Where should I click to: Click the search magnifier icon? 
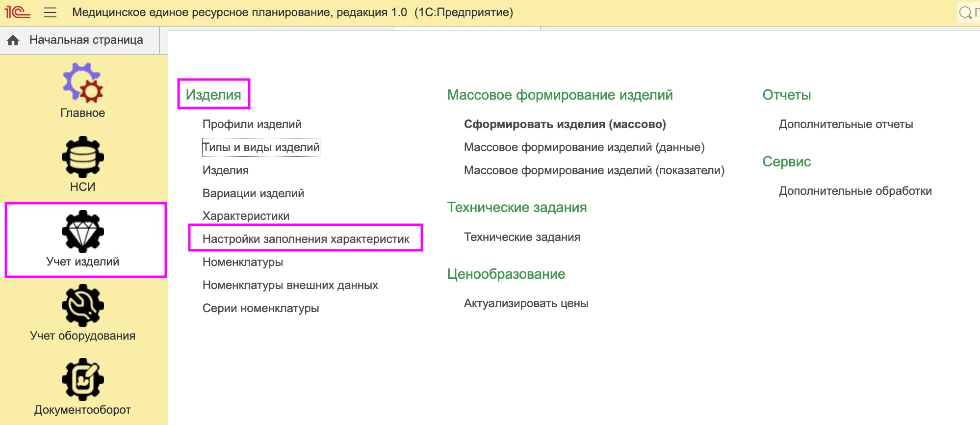pyautogui.click(x=965, y=13)
